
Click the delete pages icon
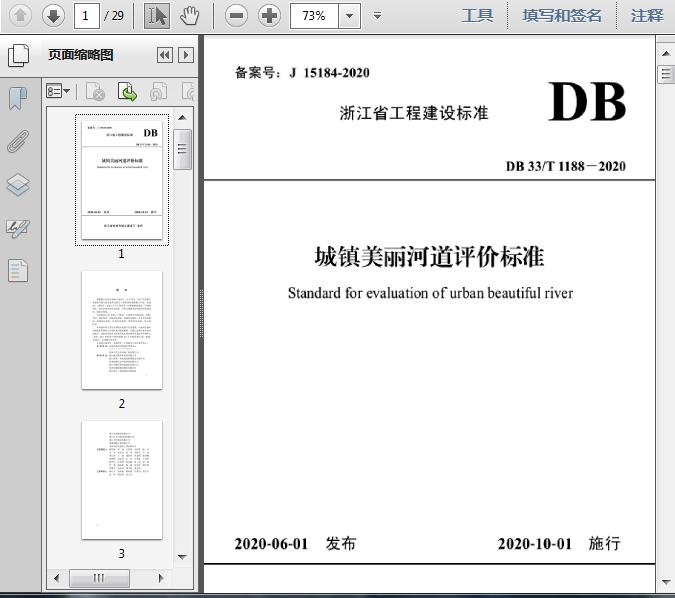click(x=96, y=91)
